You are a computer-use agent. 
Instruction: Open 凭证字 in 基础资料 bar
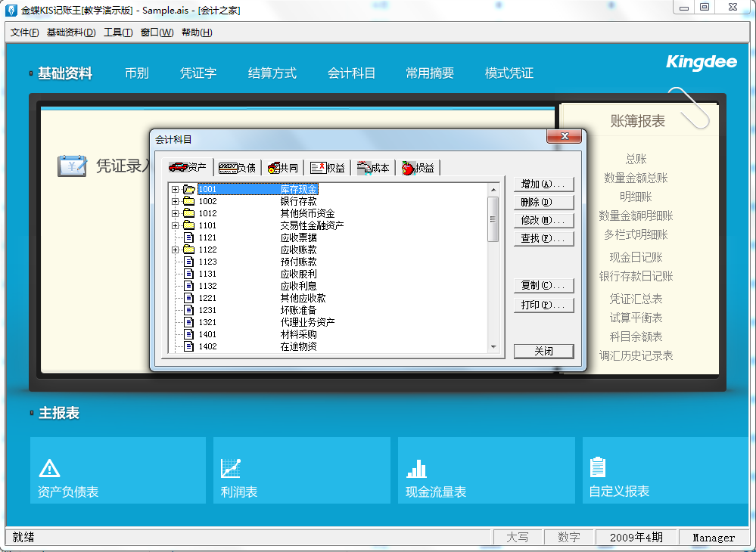click(x=198, y=73)
